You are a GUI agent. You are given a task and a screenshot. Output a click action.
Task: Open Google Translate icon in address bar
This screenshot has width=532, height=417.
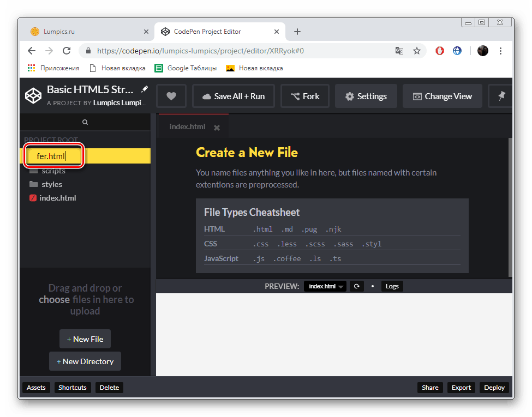coord(399,50)
